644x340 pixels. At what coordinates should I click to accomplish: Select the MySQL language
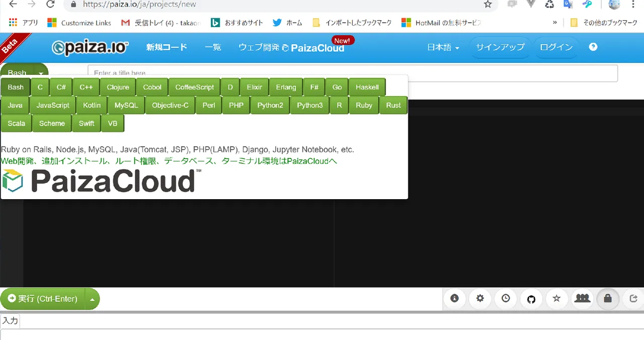click(126, 105)
